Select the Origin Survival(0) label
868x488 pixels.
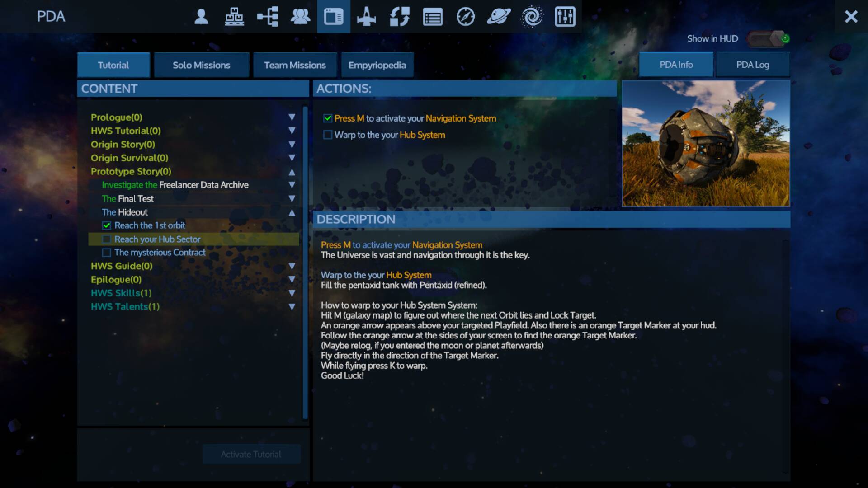pyautogui.click(x=129, y=158)
